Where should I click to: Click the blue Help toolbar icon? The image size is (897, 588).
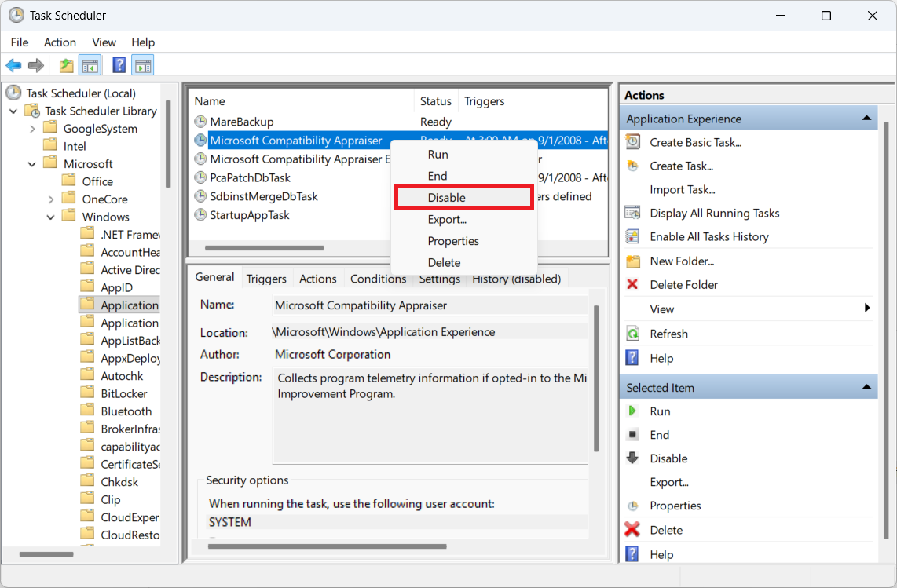tap(119, 65)
